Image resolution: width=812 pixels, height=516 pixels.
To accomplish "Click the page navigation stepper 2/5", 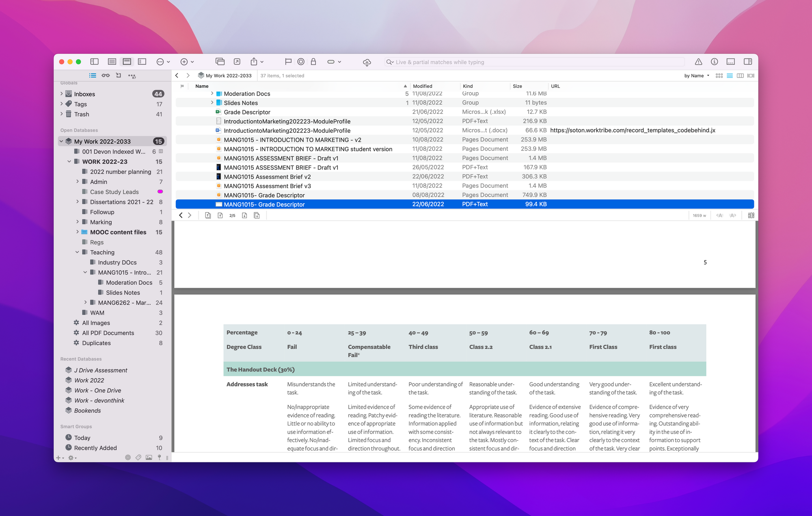I will click(x=233, y=216).
